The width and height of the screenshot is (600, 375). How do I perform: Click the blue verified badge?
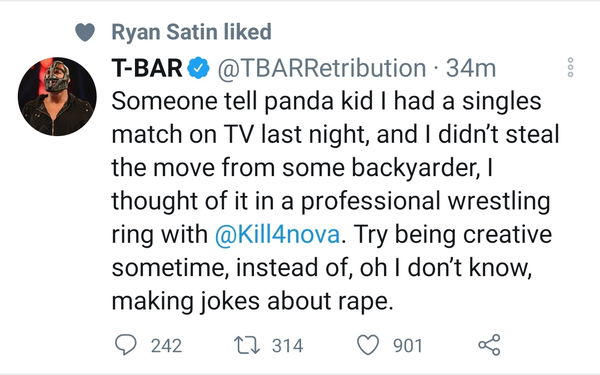click(198, 68)
